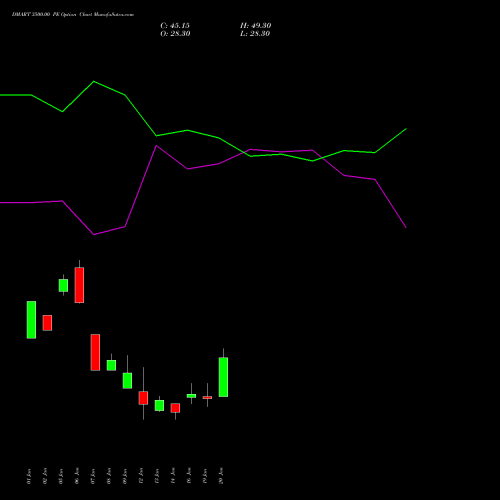This screenshot has width=500, height=500.
Task: Click the thin green doji candle for day 16
Action: 191,396
